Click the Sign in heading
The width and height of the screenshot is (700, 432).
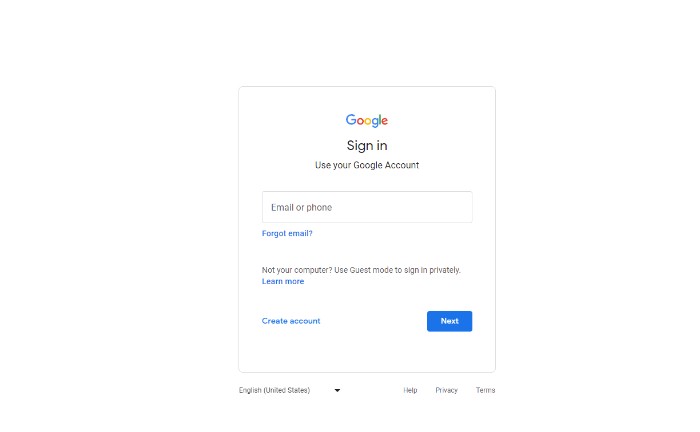click(367, 145)
